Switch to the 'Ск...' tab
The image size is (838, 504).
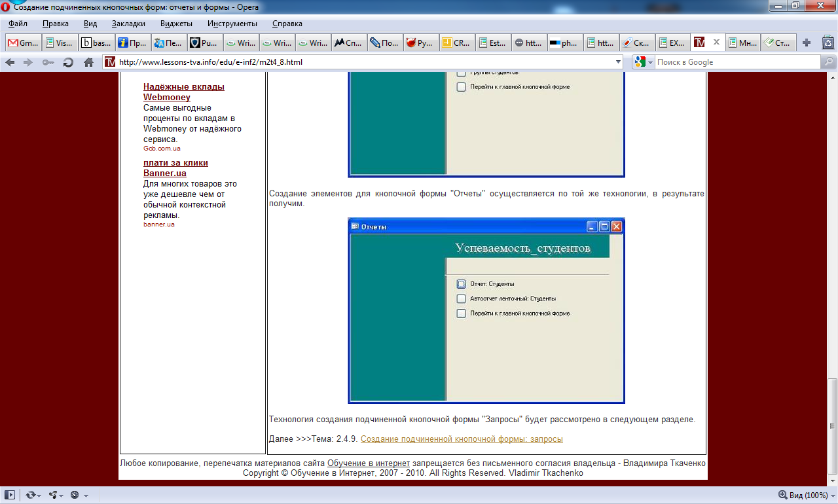(x=638, y=43)
